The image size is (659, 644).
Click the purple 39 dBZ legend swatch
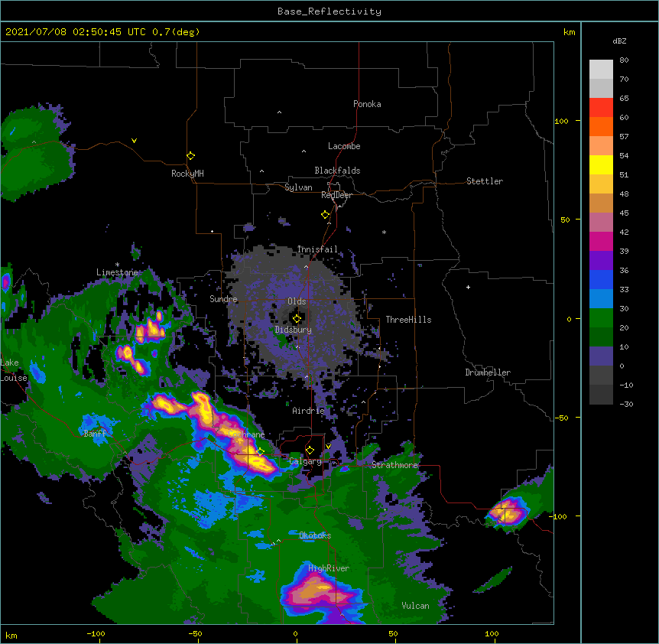tap(601, 260)
